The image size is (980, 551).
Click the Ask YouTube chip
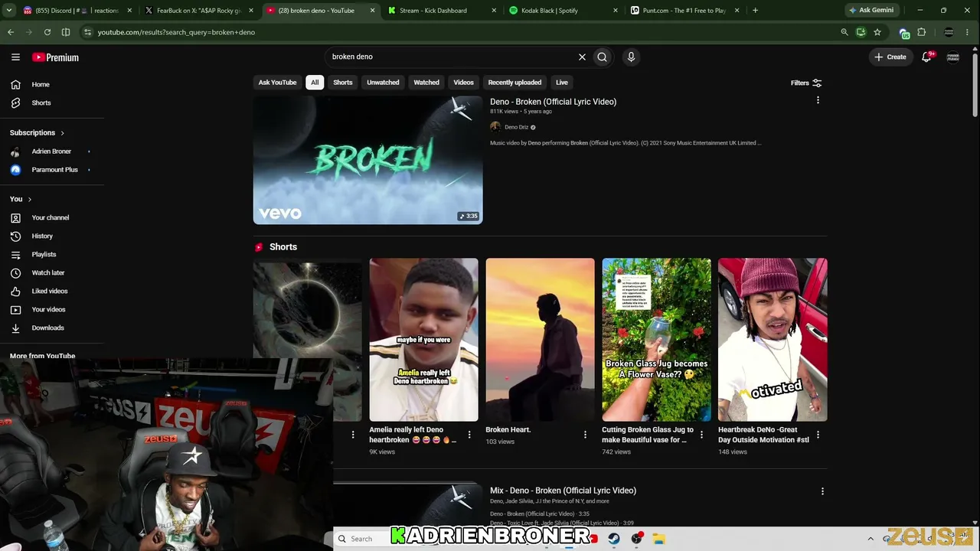(x=277, y=83)
